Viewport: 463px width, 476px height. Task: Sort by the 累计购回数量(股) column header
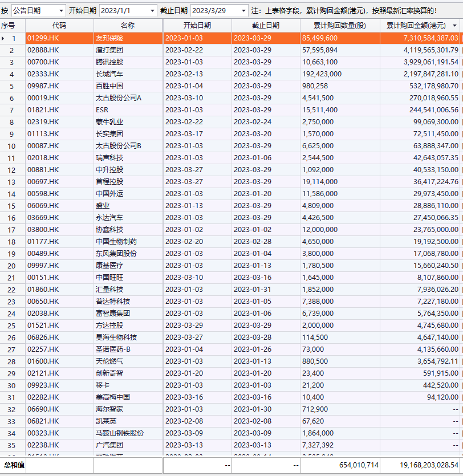tap(340, 26)
